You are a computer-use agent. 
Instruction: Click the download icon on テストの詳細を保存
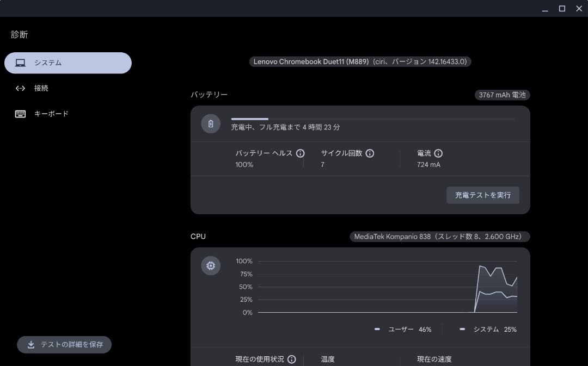[31, 344]
